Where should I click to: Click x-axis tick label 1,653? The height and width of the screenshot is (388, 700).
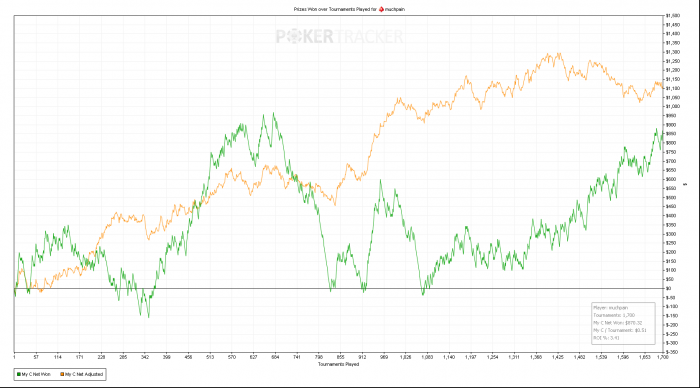[645, 357]
